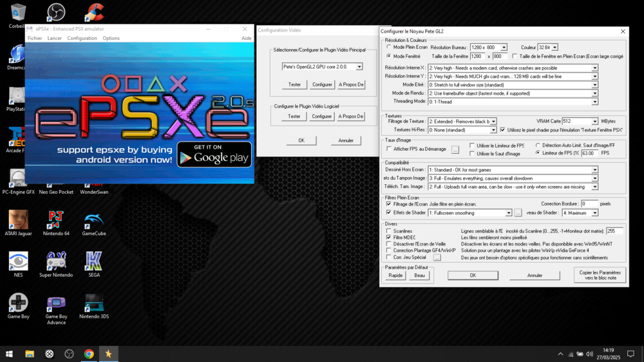Open the Configuration menu in ePSXe
Viewport: 644px width, 362px height.
(x=82, y=38)
